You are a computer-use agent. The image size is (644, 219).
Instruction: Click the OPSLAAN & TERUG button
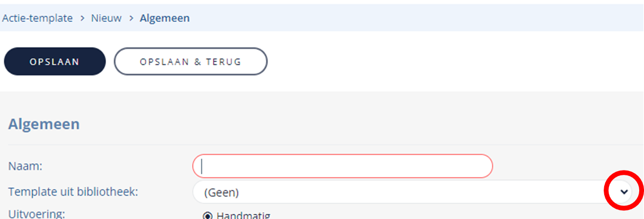[x=190, y=62]
